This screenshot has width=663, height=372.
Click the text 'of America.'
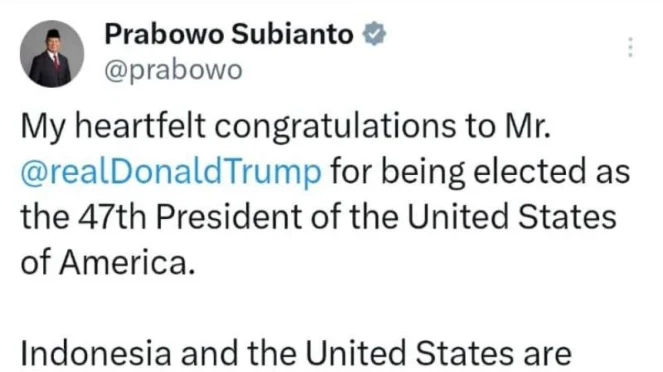coord(108,262)
